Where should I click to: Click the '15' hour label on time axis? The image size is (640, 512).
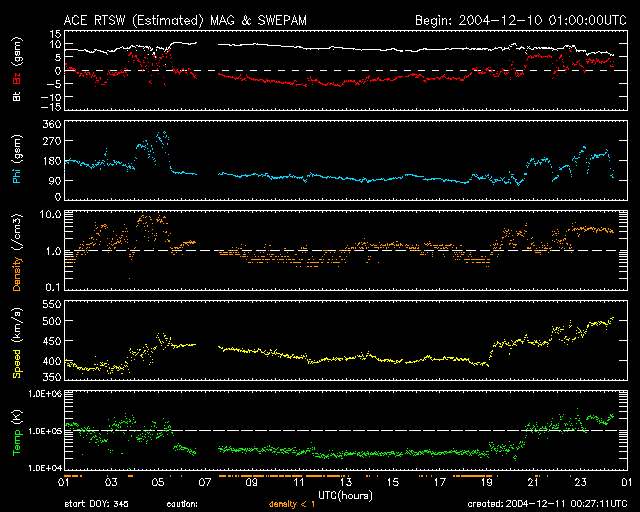tap(393, 482)
